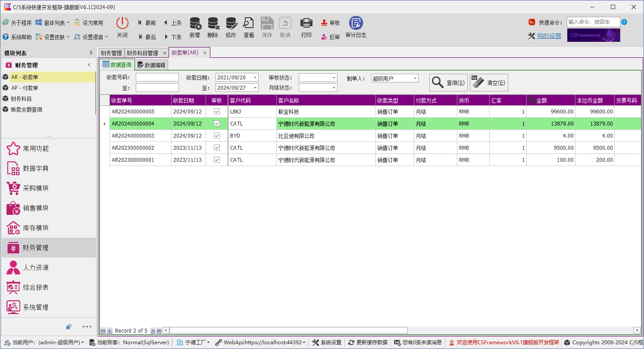Close the 财务科目管理 tab

(x=164, y=53)
